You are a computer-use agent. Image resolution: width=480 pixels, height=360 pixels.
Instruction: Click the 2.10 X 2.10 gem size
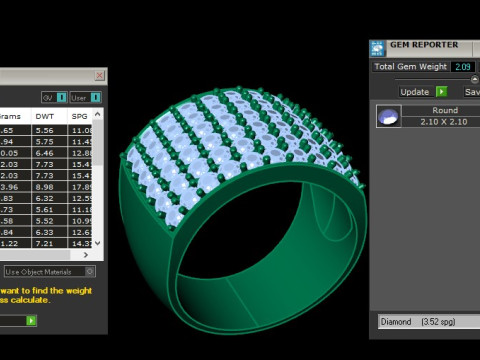click(x=444, y=122)
